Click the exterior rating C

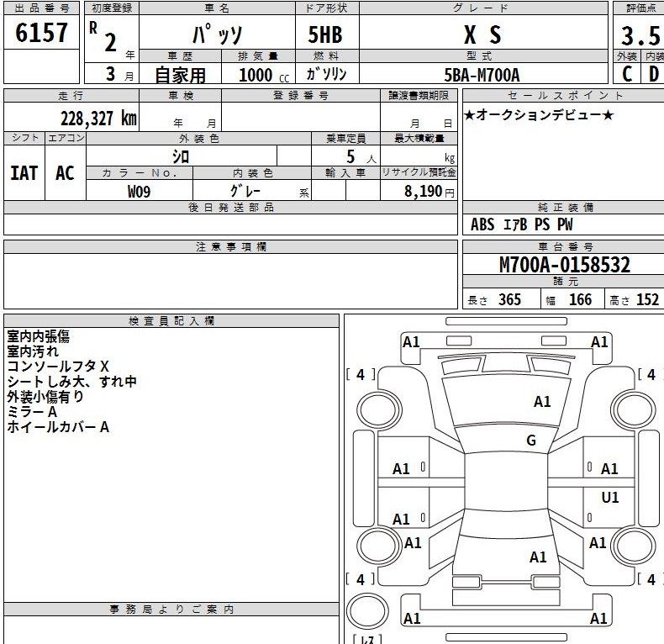627,74
